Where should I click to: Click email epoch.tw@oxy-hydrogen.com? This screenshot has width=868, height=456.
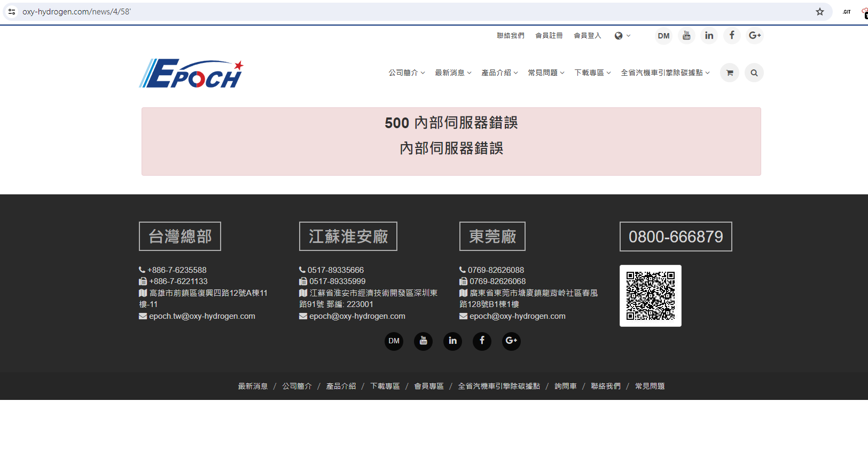coord(202,316)
